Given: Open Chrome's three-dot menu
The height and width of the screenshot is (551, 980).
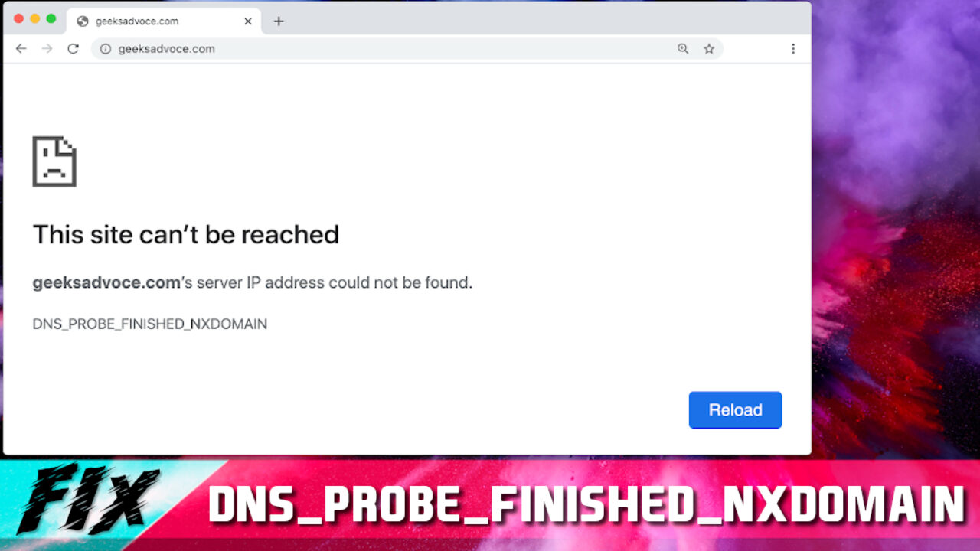Looking at the screenshot, I should (793, 49).
